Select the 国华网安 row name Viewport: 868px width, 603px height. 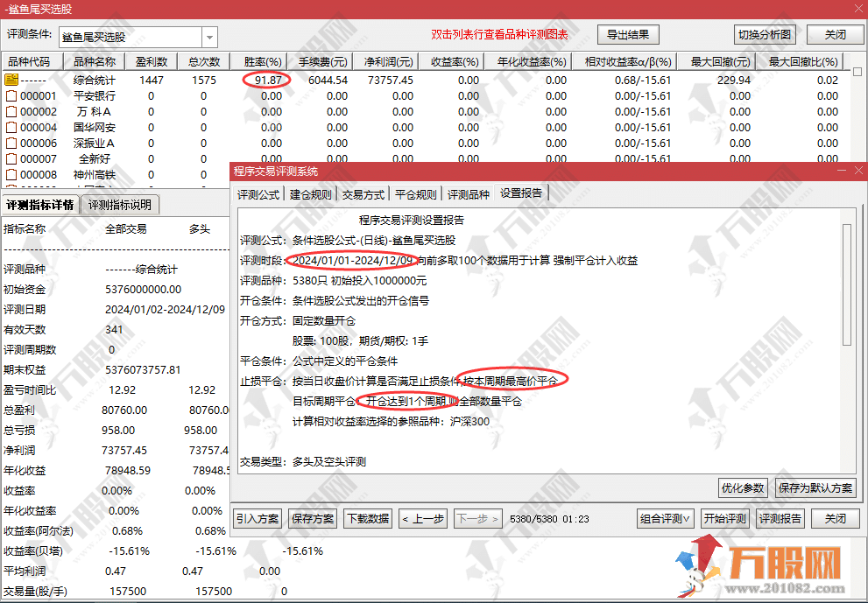[x=95, y=127]
